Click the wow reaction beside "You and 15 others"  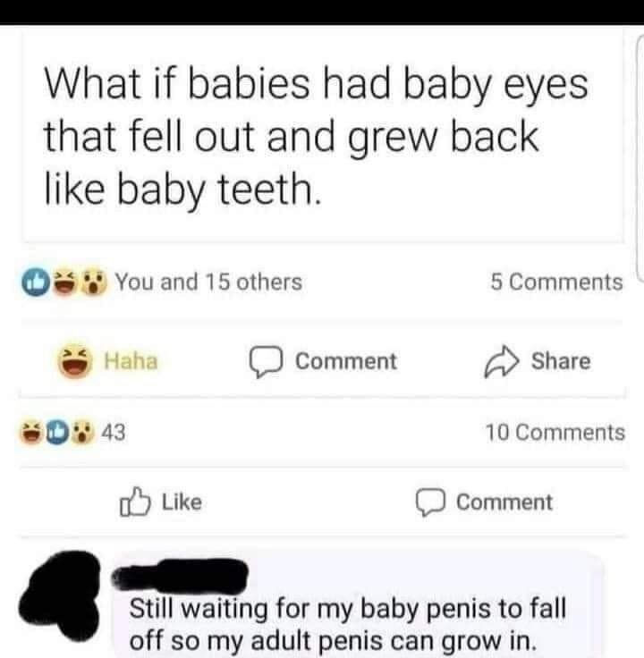pyautogui.click(x=94, y=283)
